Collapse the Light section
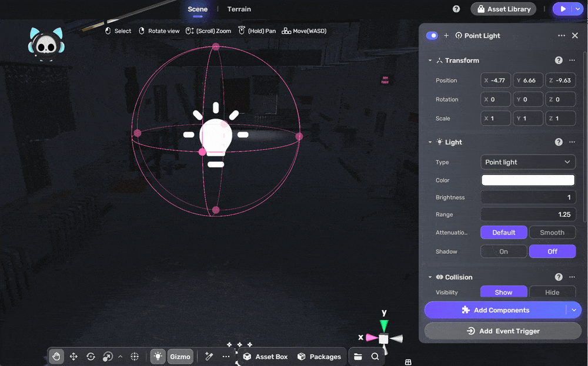The image size is (588, 366). 430,142
